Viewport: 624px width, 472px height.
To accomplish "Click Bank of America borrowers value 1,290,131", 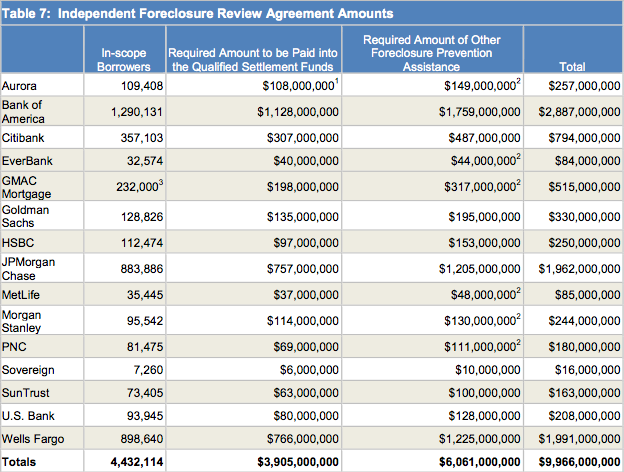I will tap(137, 112).
